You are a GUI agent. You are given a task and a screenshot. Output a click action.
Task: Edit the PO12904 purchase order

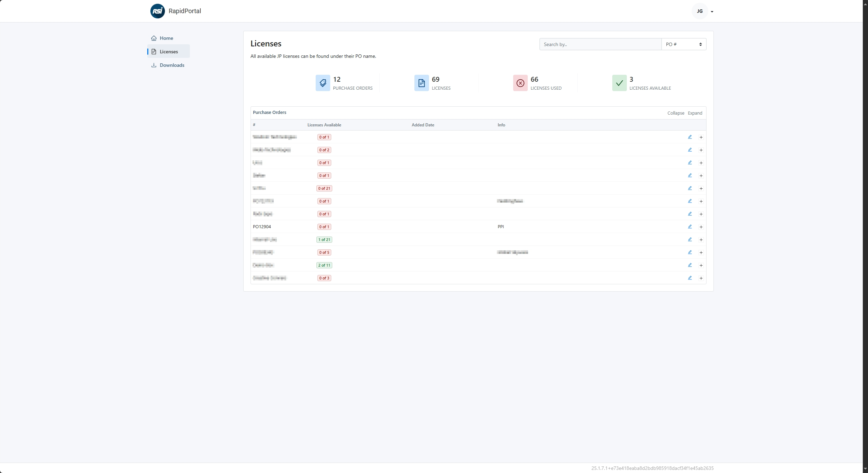690,227
